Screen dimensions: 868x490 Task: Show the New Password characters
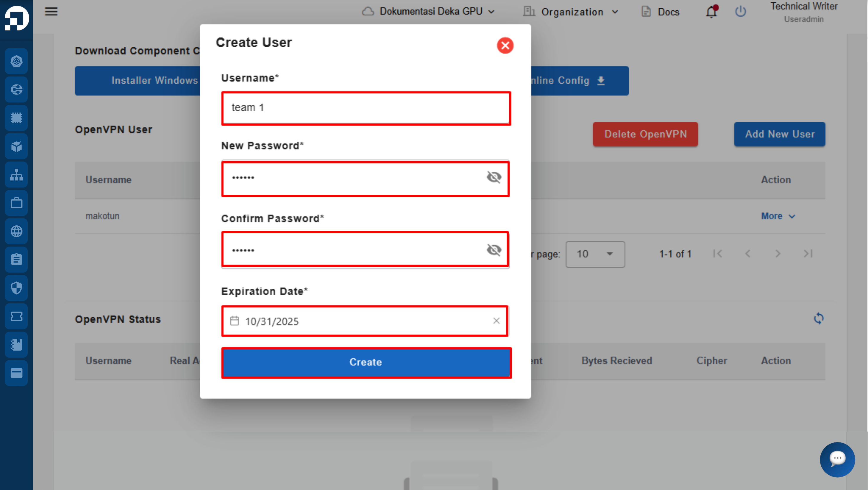tap(494, 177)
